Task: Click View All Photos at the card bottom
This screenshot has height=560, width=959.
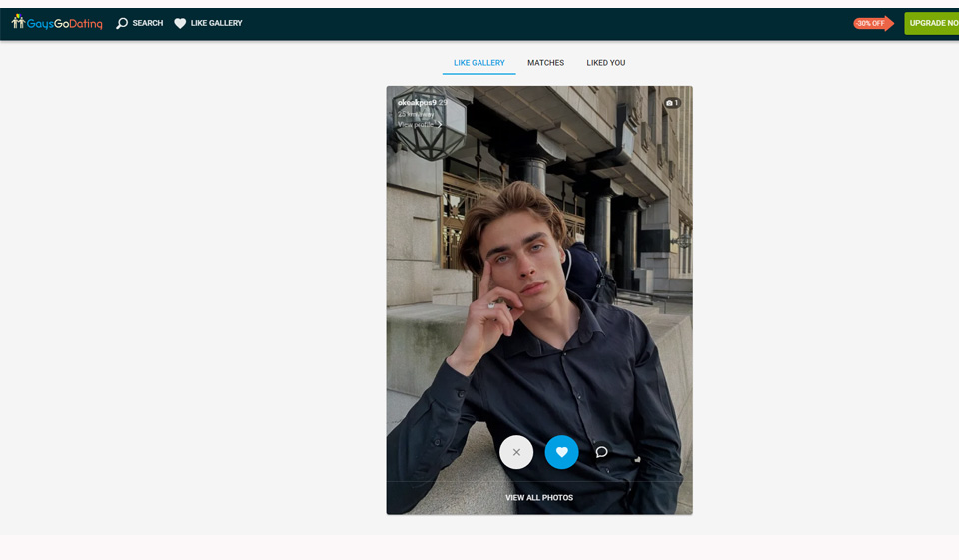Action: tap(539, 497)
